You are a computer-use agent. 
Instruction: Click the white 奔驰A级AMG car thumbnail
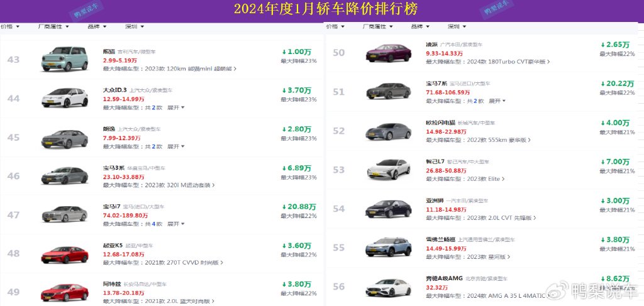389,288
